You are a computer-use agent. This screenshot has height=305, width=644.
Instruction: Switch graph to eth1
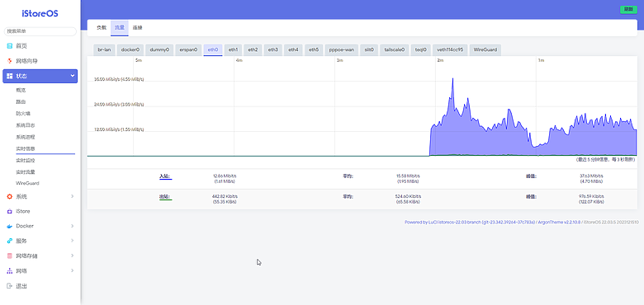pyautogui.click(x=234, y=49)
